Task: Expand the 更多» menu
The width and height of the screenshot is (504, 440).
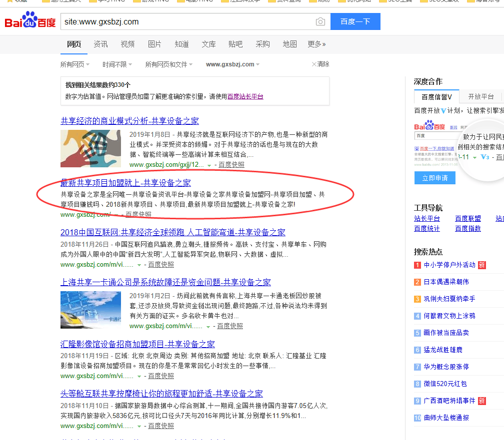Action: [x=316, y=44]
